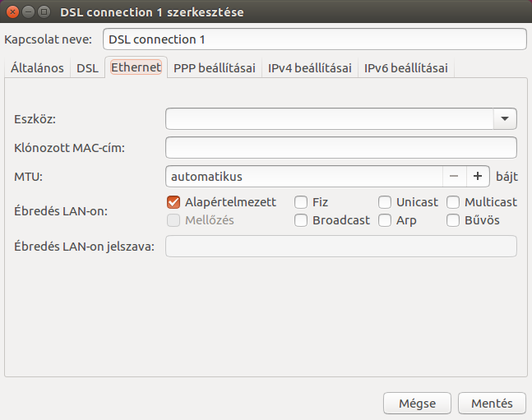Close the DSL connection window

click(x=12, y=12)
